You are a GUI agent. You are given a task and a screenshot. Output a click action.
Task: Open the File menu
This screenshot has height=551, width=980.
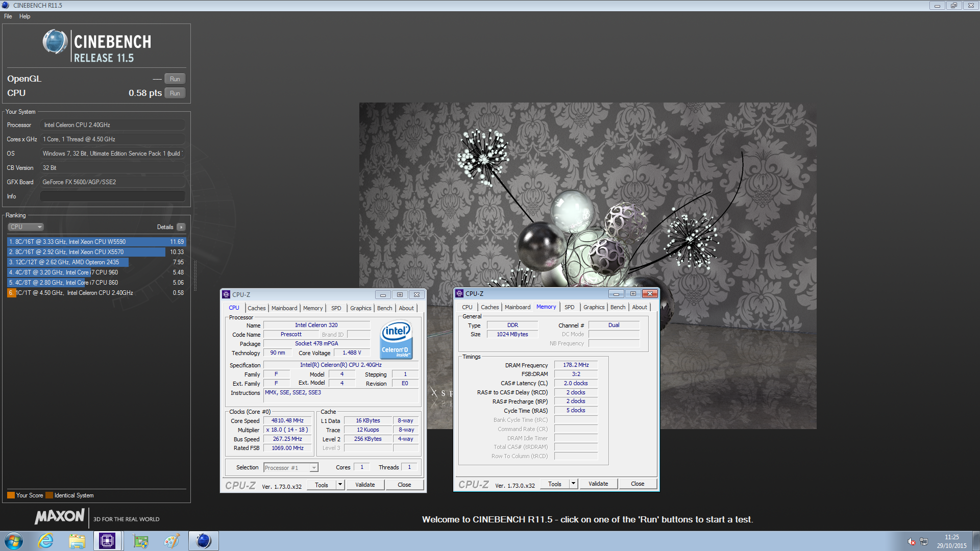coord(8,16)
